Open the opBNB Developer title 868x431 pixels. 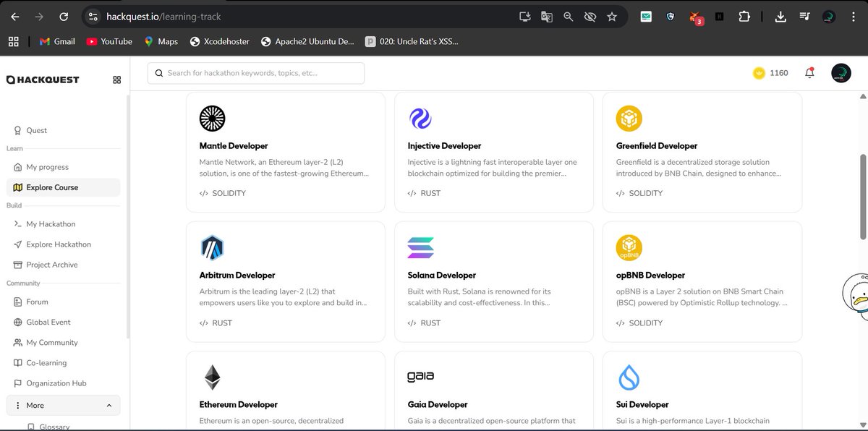coord(650,276)
